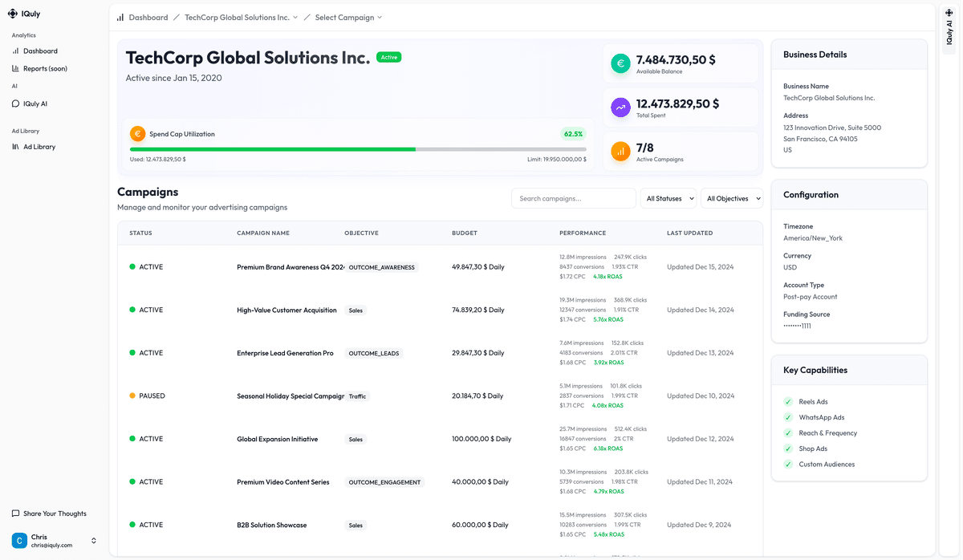Open the IQuly AI chat icon
Viewport: 963px width, 560px height.
click(x=16, y=103)
